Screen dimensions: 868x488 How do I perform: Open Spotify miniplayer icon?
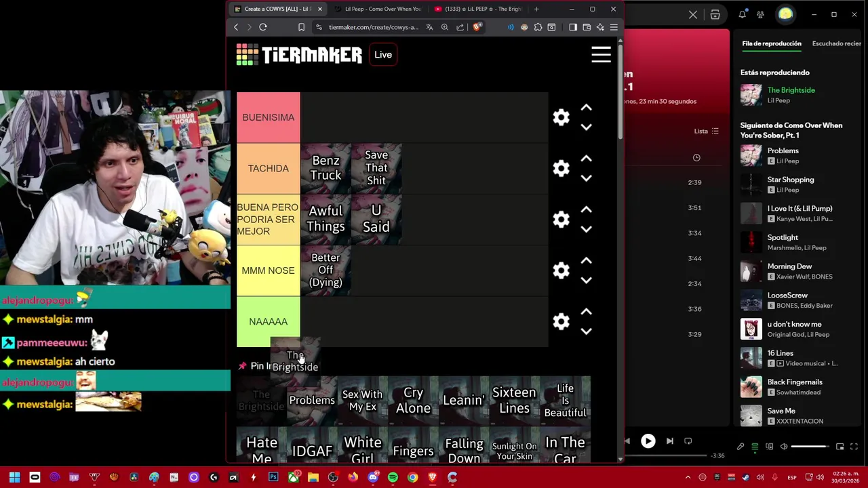[x=840, y=447]
